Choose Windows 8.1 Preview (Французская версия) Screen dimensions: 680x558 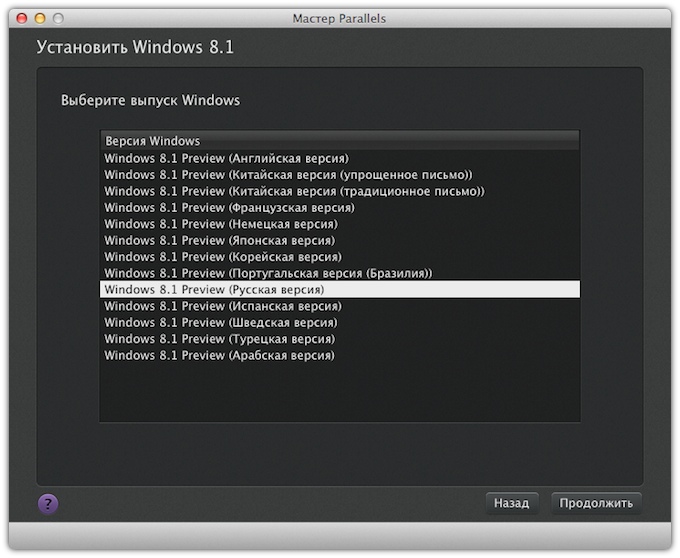point(340,208)
